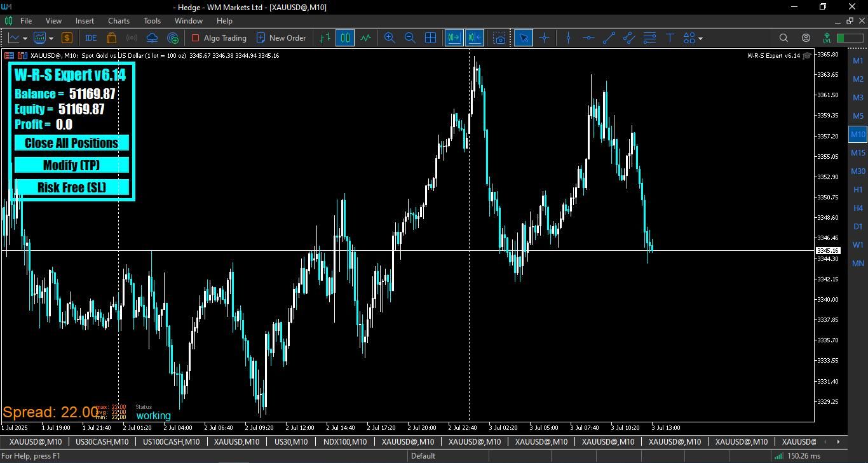This screenshot has height=463, width=868.
Task: Switch chart to line chart style
Action: pos(365,38)
